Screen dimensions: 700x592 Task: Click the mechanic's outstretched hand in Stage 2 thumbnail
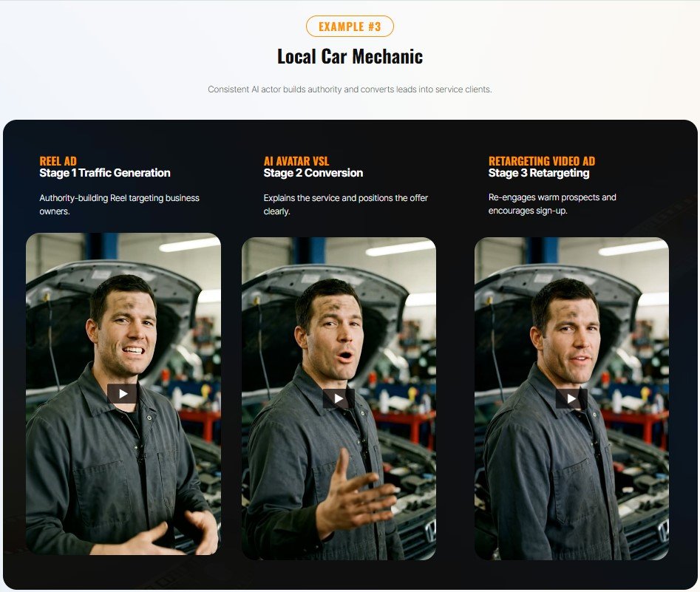pyautogui.click(x=355, y=501)
